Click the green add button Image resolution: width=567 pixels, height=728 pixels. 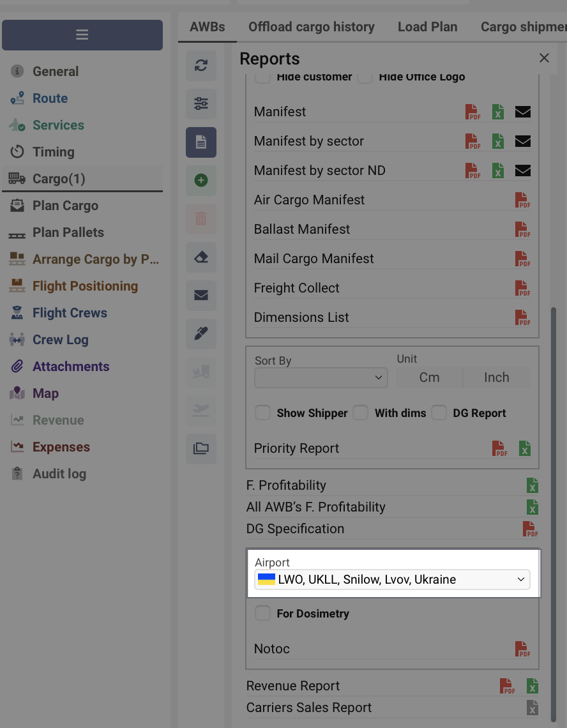[x=201, y=181]
